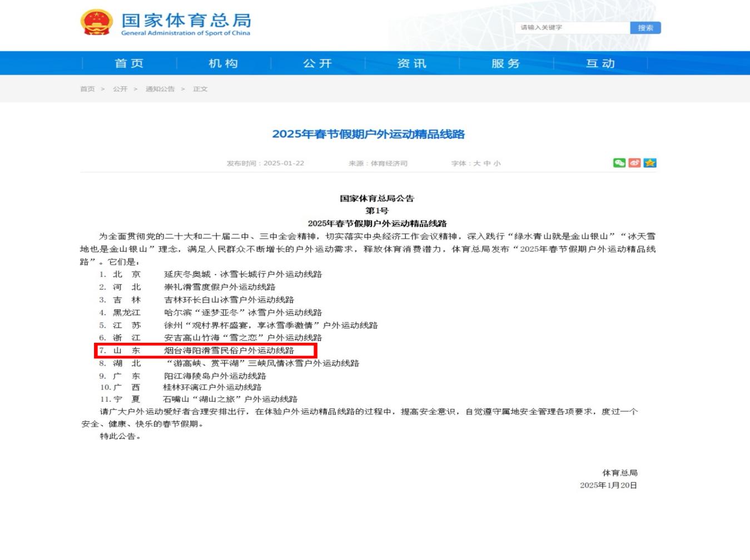Open the 机构 navigation tab

(x=223, y=63)
